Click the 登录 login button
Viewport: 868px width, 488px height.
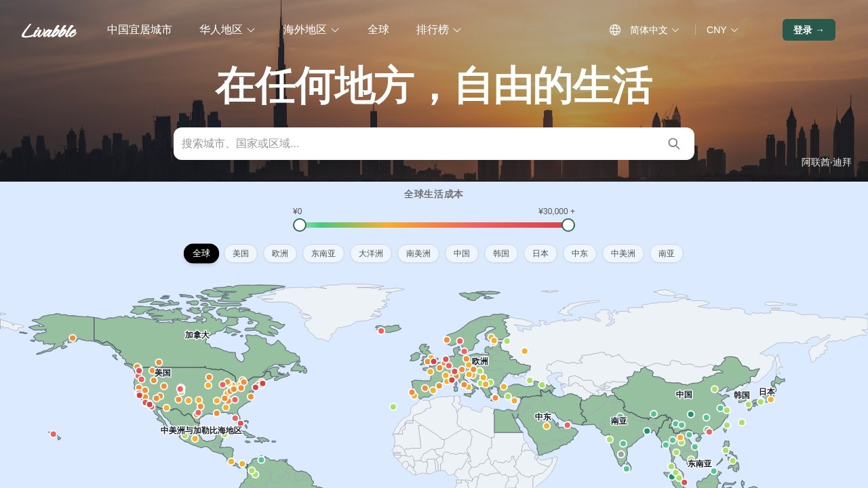click(x=808, y=30)
